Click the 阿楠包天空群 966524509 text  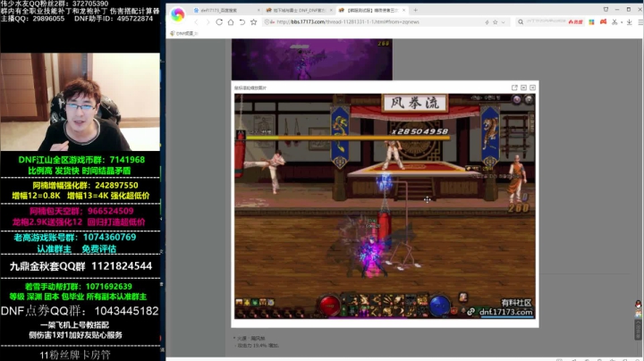click(81, 211)
